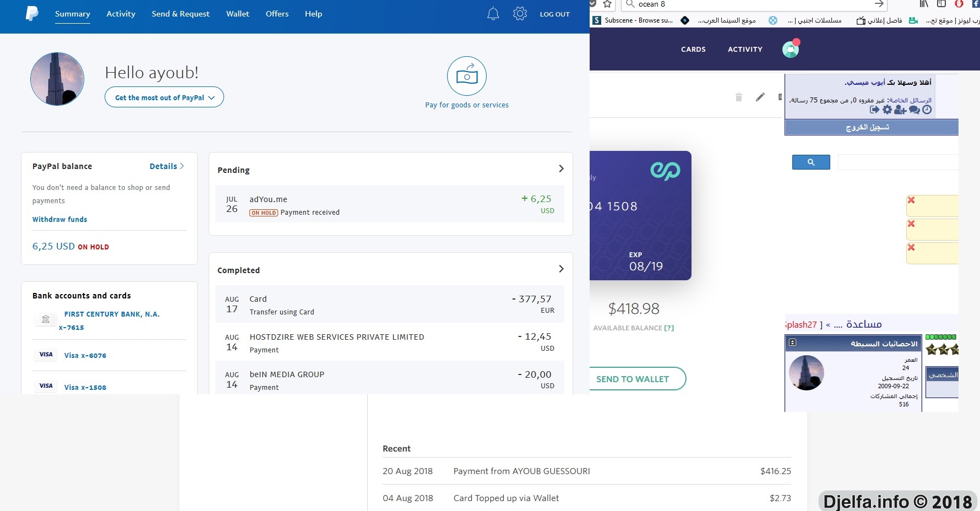Click the trash delete icon
The height and width of the screenshot is (511, 980).
click(739, 97)
